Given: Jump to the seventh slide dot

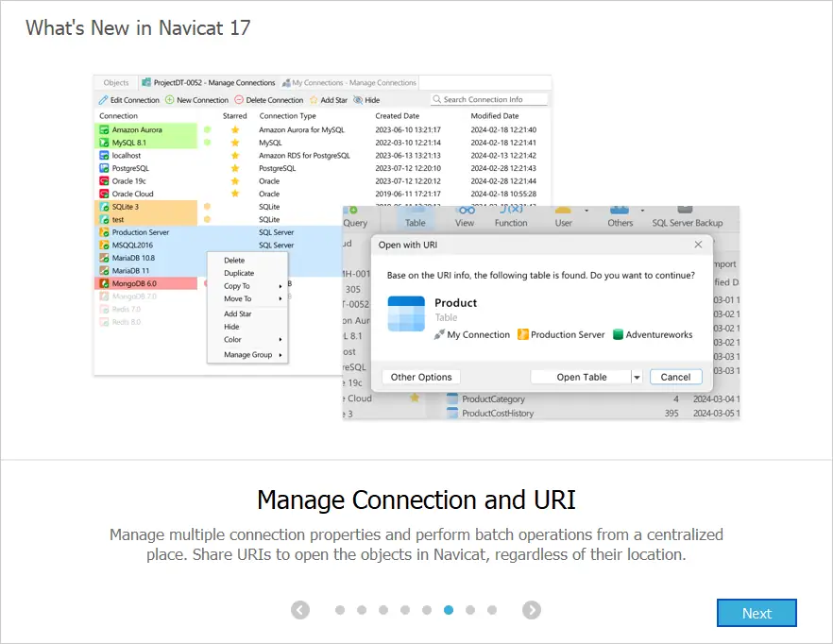Looking at the screenshot, I should tap(470, 610).
